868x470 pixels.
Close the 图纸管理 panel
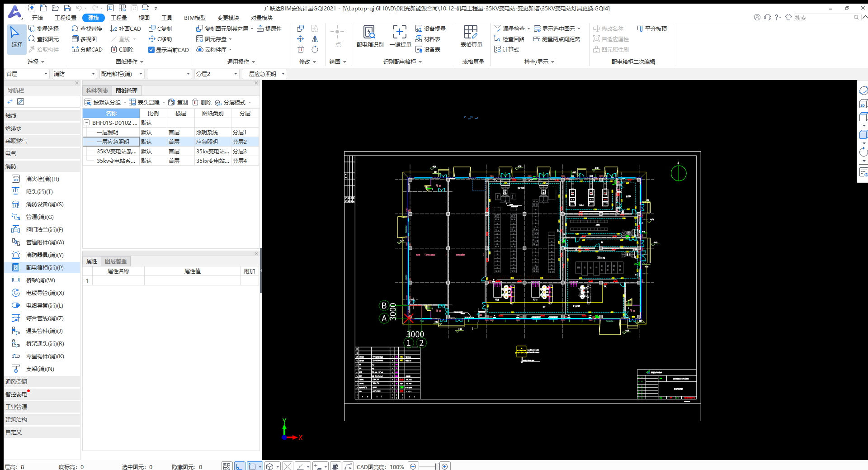pos(256,83)
